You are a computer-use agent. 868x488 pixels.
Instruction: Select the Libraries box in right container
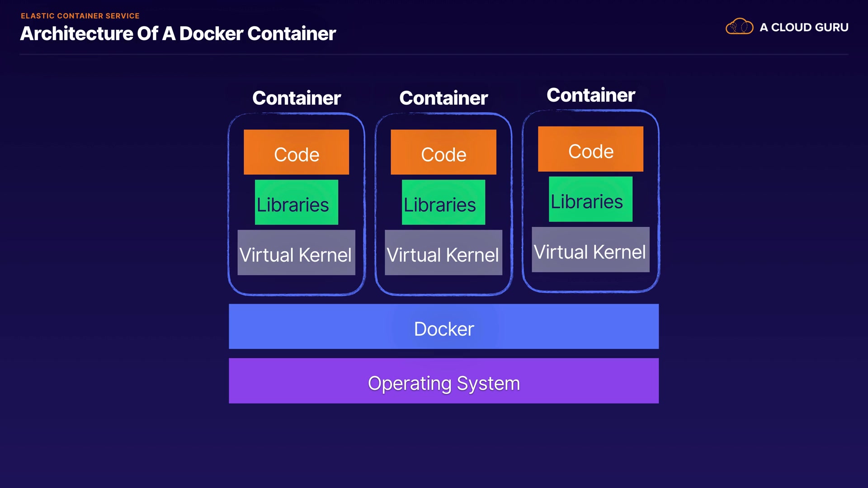(590, 199)
